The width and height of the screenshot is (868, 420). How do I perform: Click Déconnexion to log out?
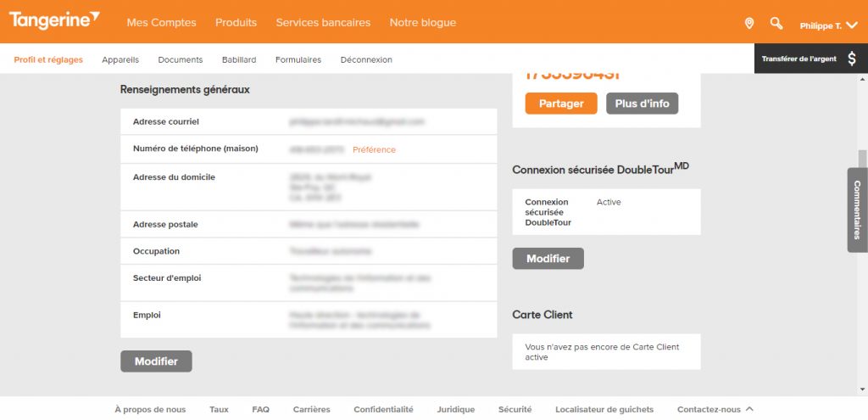[x=366, y=60]
